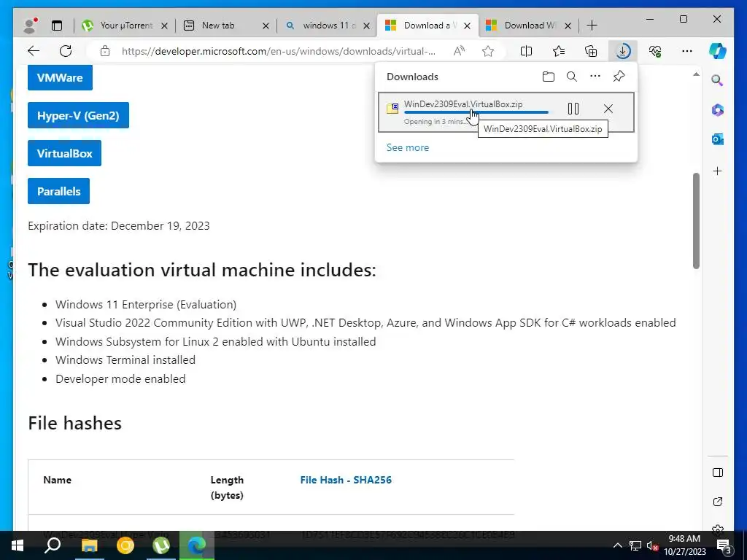Click the scrollbar up arrow
Image resolution: width=747 pixels, height=560 pixels.
[696, 74]
